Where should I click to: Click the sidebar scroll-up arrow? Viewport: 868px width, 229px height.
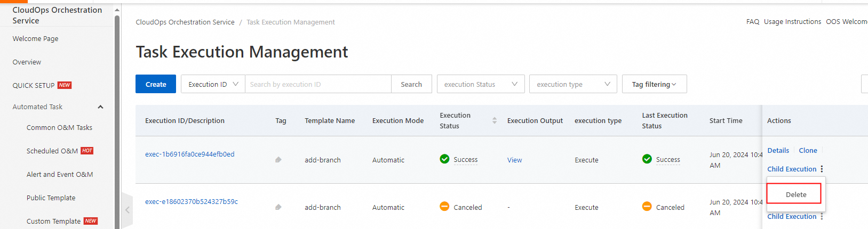click(x=117, y=10)
